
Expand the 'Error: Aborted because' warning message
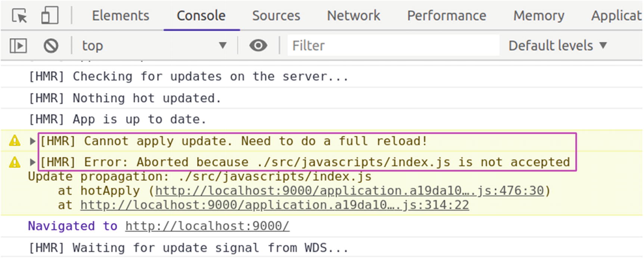click(x=32, y=162)
